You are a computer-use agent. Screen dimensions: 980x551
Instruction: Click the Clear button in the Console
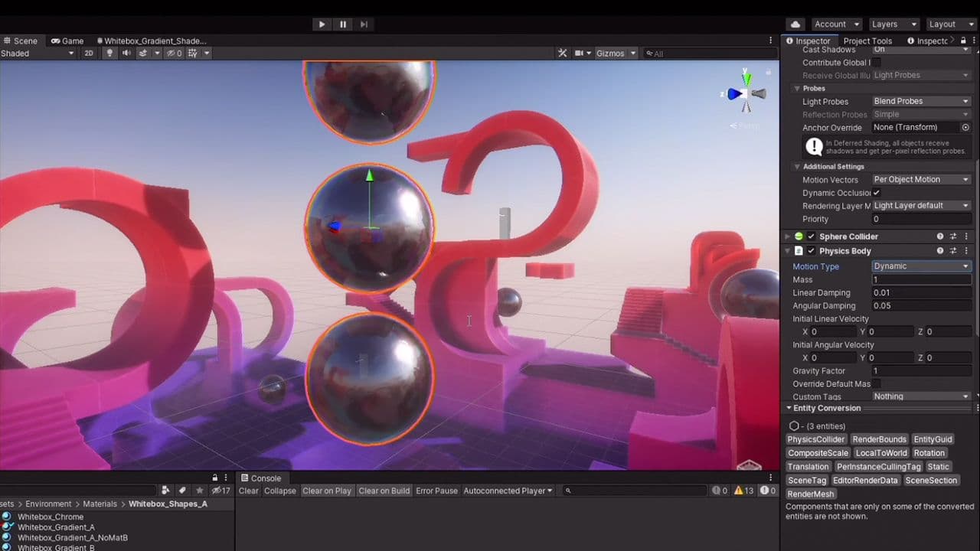(x=248, y=491)
